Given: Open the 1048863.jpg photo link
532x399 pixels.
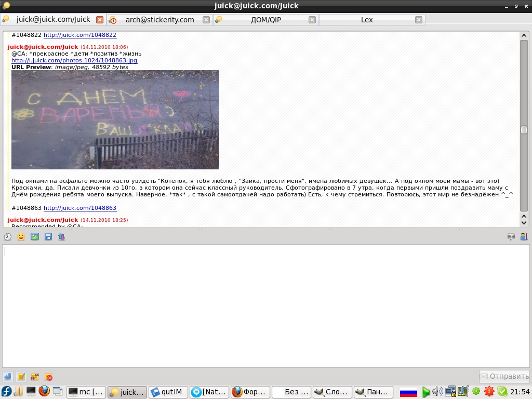Looking at the screenshot, I should tap(74, 60).
